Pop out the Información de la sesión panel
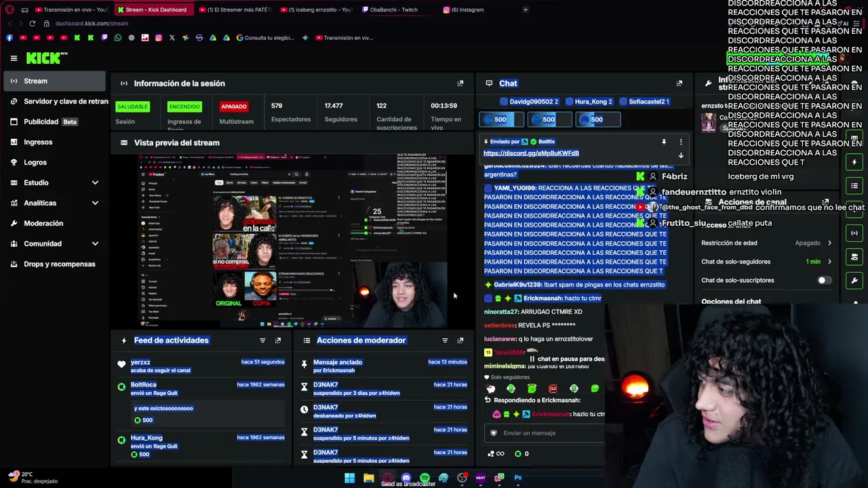 460,83
